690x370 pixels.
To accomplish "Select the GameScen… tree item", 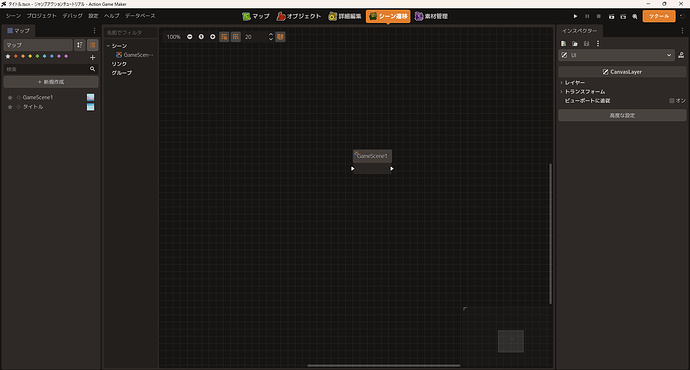I will pos(135,55).
